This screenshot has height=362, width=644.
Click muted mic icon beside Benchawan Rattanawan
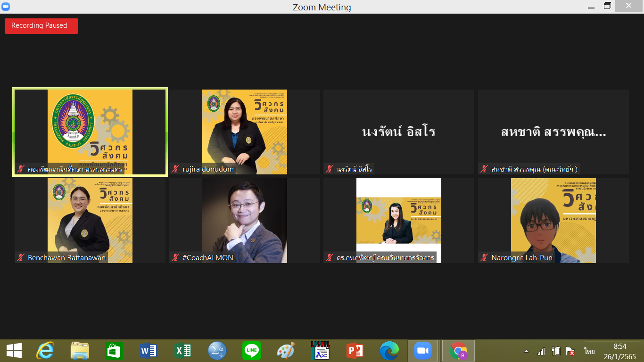coord(21,258)
